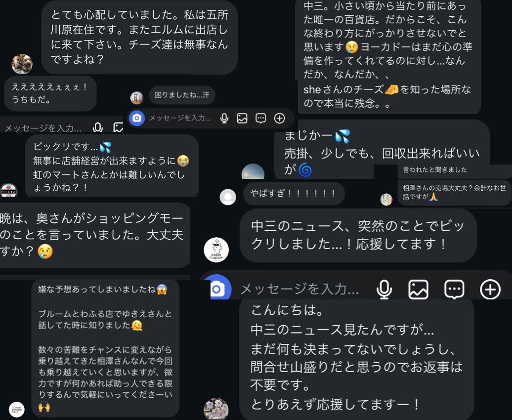Select the やばすぎ！！！！！！ message bubble
Image resolution: width=512 pixels, height=420 pixels.
pyautogui.click(x=294, y=193)
